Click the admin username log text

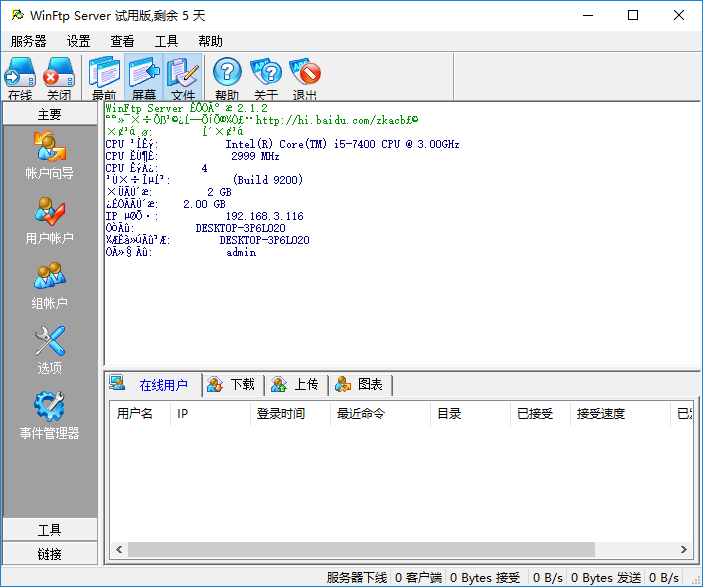(x=241, y=252)
